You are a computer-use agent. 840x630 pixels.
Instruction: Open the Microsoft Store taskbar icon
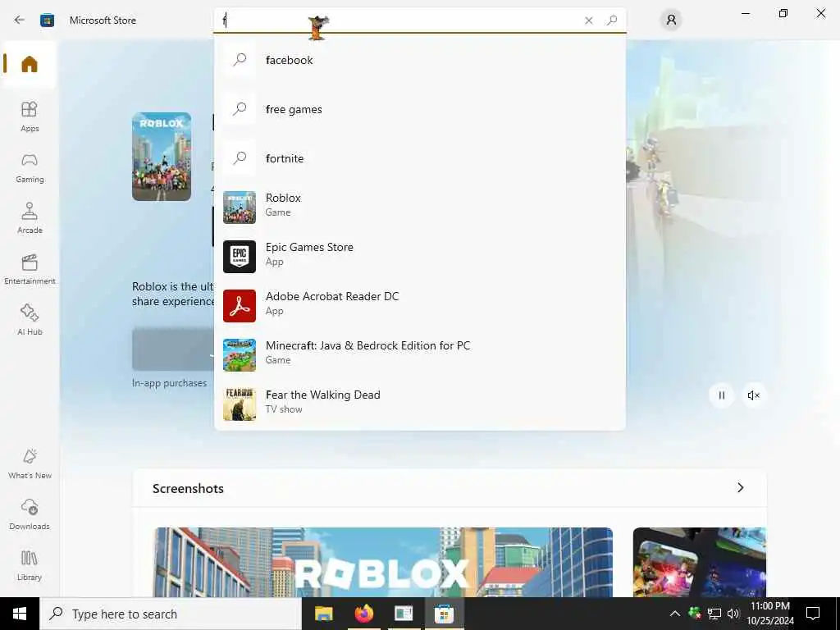444,614
